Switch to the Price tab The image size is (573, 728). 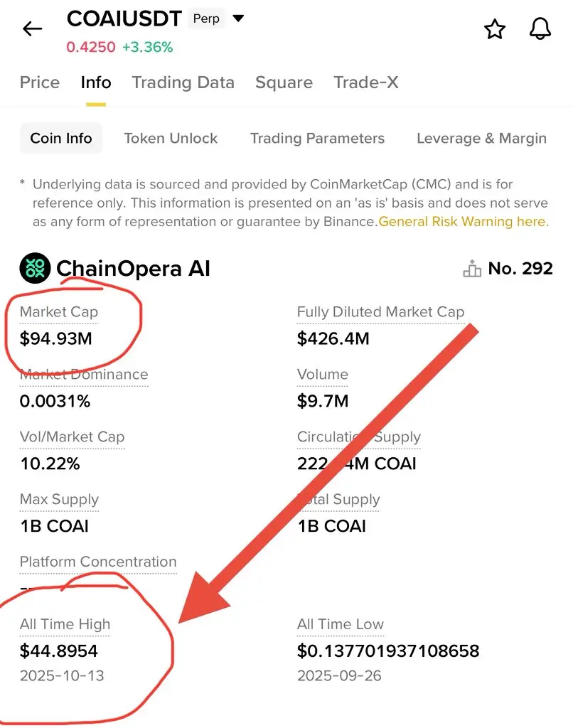[40, 82]
